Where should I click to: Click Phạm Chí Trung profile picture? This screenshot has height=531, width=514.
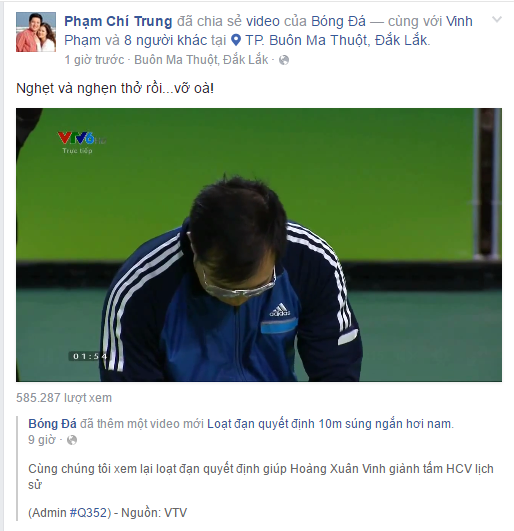pos(36,32)
